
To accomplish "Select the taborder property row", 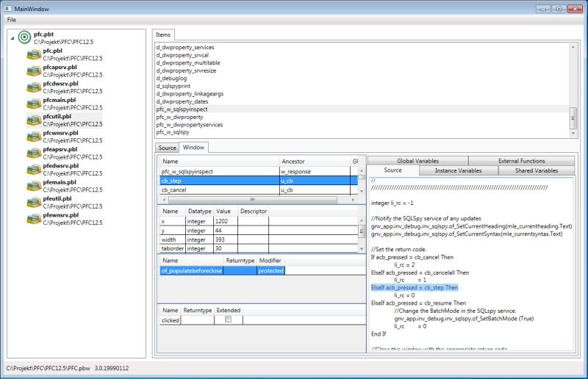I will tap(259, 248).
